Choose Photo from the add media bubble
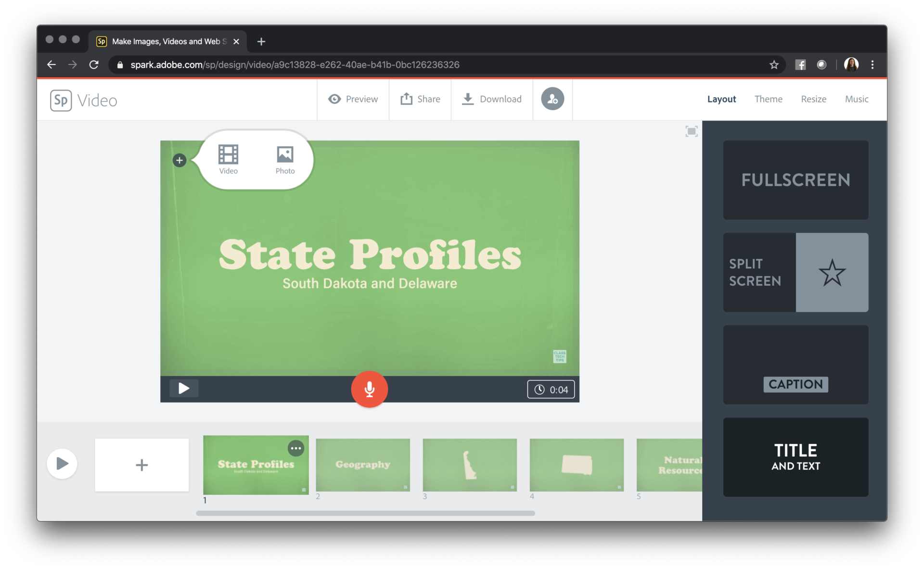 click(284, 159)
